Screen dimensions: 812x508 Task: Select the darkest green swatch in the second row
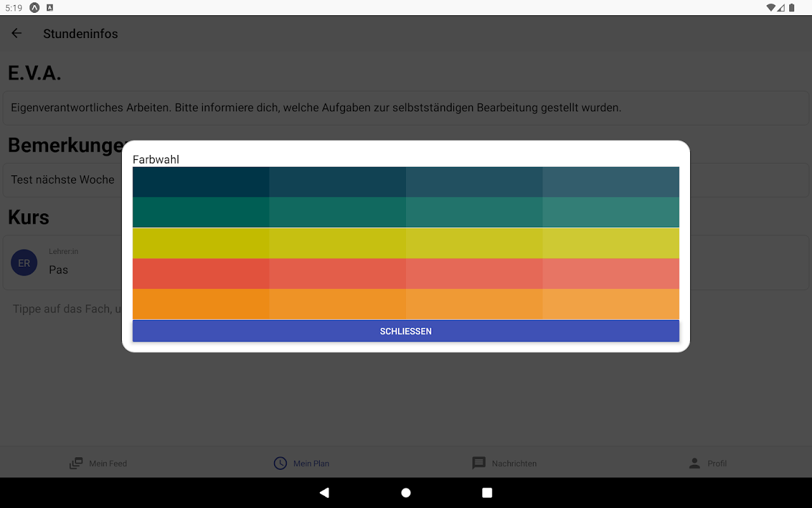[201, 212]
